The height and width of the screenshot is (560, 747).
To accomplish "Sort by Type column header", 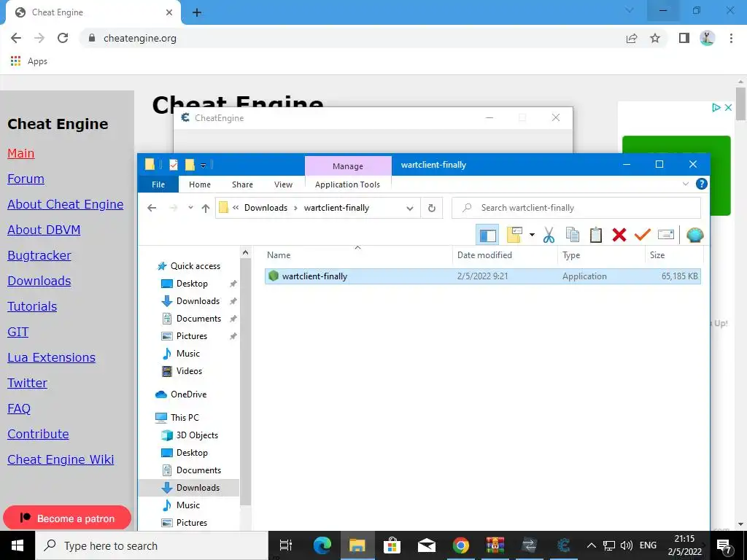I will point(601,254).
